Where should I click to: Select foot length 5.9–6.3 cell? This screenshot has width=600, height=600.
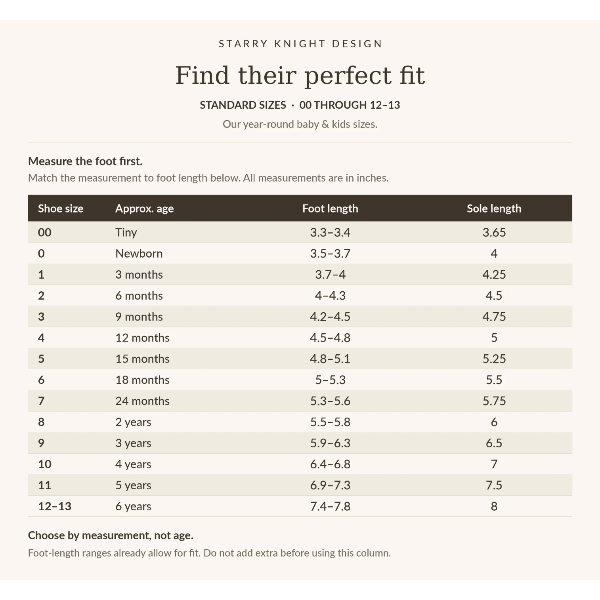click(x=330, y=443)
